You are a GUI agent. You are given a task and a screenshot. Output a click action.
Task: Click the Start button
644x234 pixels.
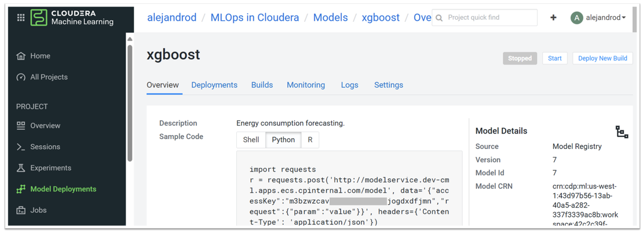click(555, 58)
